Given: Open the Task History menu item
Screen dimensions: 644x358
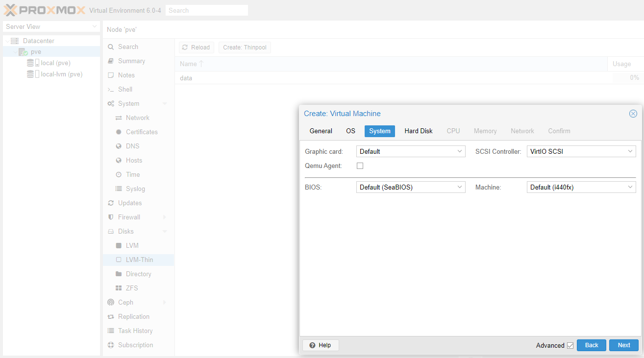Looking at the screenshot, I should pos(139,331).
